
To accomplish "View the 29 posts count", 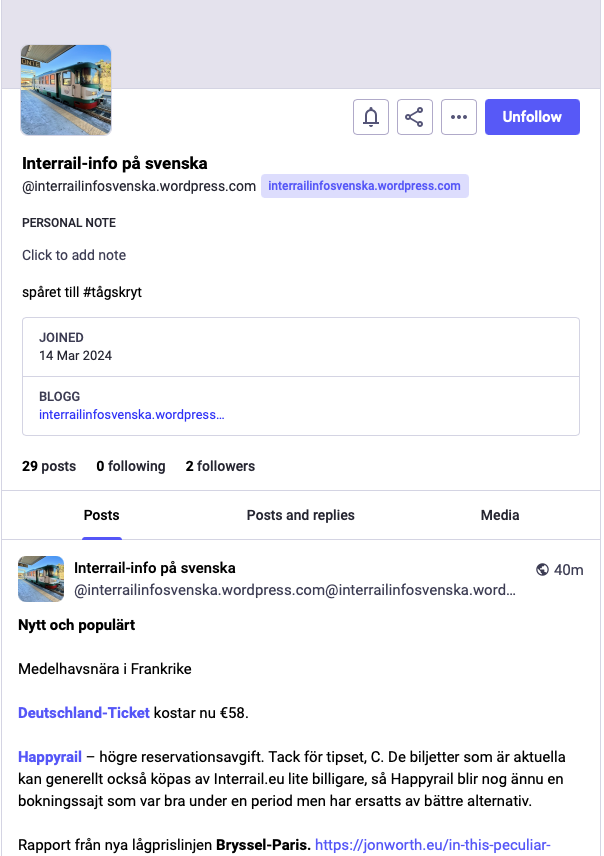I will tap(49, 466).
